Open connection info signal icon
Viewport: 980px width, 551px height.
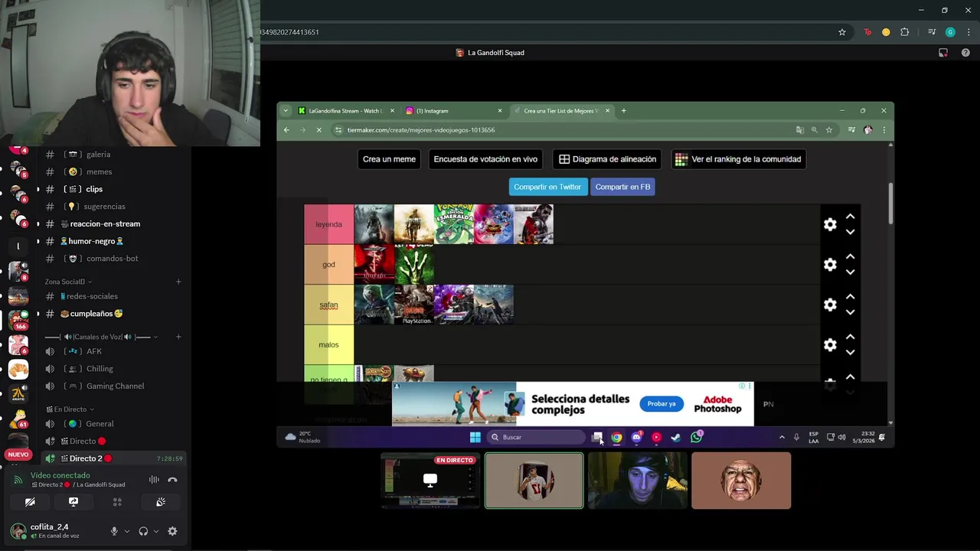tap(18, 480)
